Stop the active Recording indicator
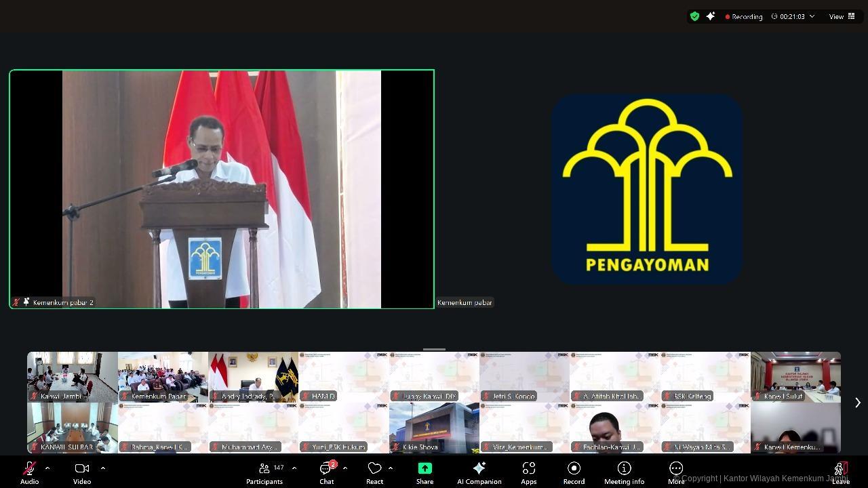 pyautogui.click(x=743, y=16)
